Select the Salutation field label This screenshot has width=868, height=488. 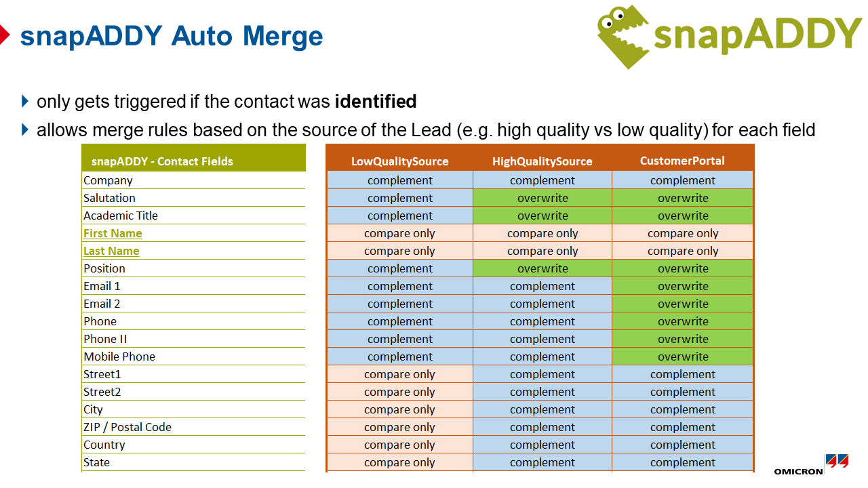(109, 198)
